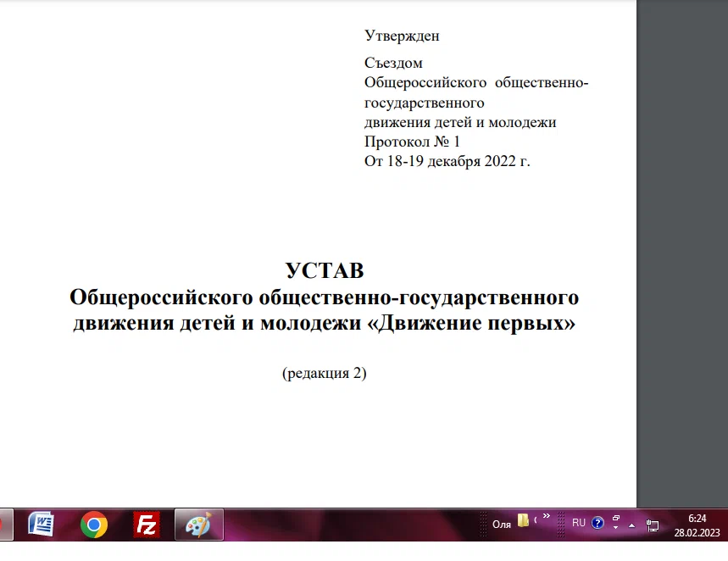
Task: Click the word "государственного" in the approval block
Action: tap(425, 103)
